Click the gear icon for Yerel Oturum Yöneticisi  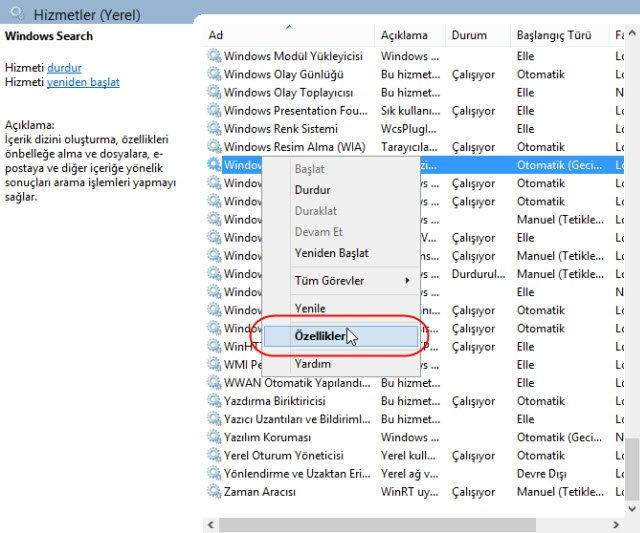pos(214,455)
